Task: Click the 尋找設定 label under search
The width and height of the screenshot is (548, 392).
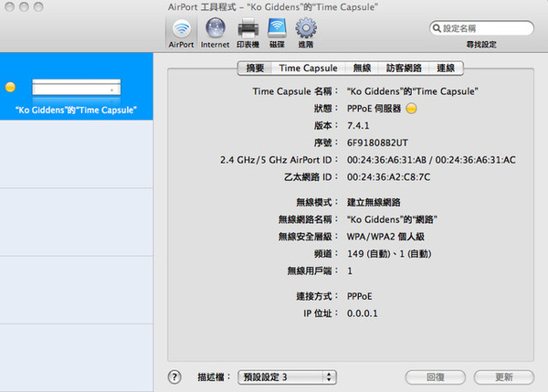Action: coord(481,45)
